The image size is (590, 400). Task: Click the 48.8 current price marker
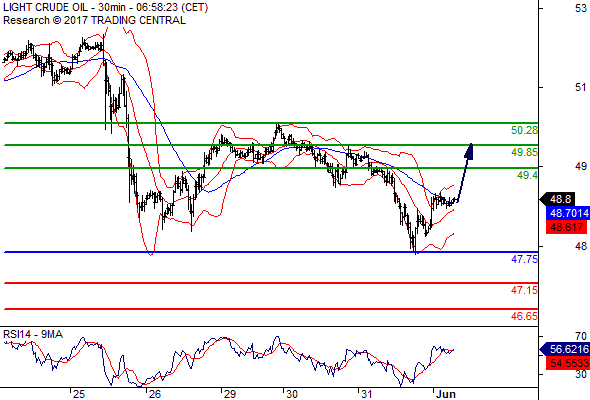pyautogui.click(x=560, y=199)
